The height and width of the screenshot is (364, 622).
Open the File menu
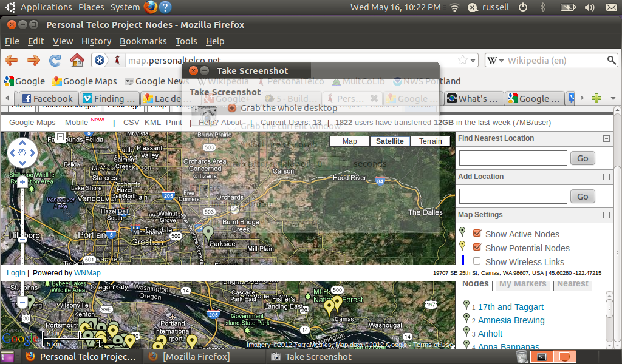click(x=12, y=41)
